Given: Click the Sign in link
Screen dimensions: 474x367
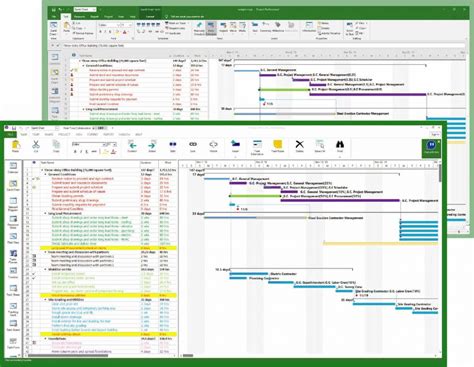Looking at the screenshot, I should [x=435, y=134].
